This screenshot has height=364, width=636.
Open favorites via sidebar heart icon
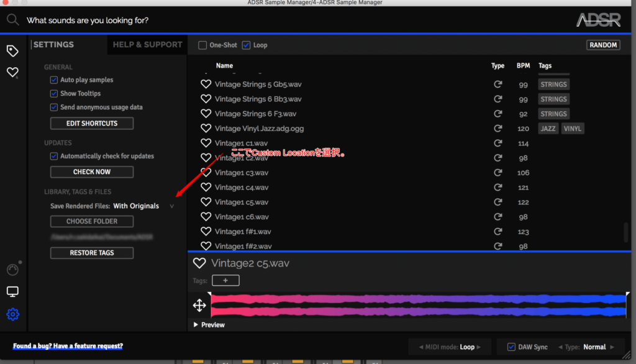[x=12, y=73]
